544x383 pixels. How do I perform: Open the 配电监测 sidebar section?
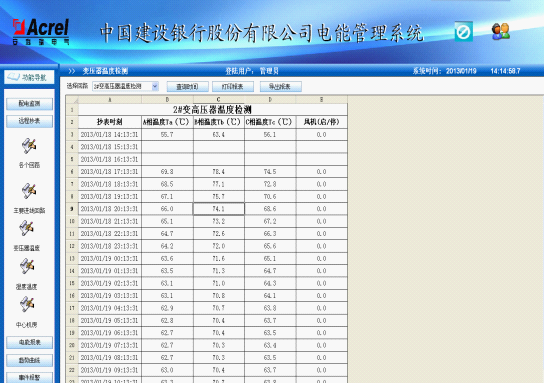29,103
